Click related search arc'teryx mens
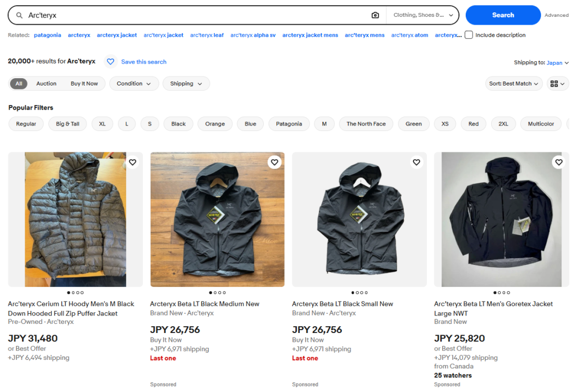This screenshot has width=576, height=392. 364,35
